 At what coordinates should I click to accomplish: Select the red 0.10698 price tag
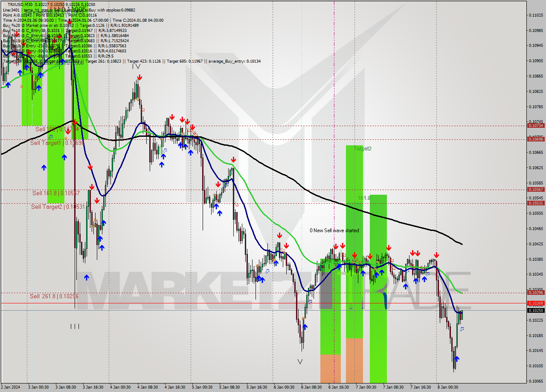point(536,139)
